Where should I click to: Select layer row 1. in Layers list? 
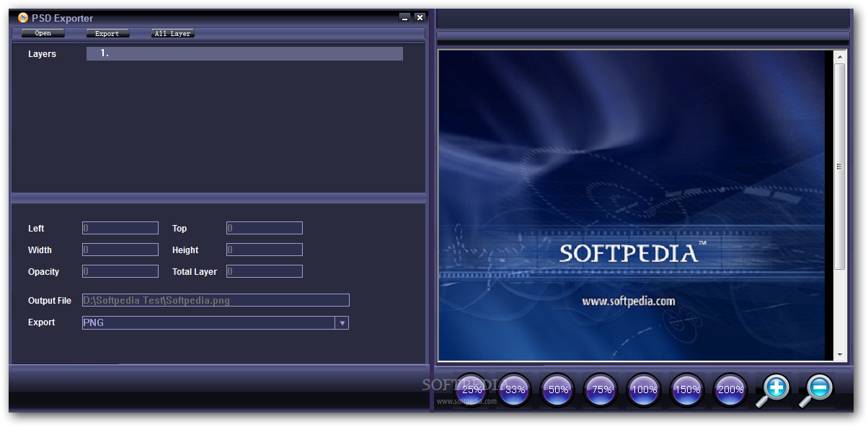click(x=244, y=53)
